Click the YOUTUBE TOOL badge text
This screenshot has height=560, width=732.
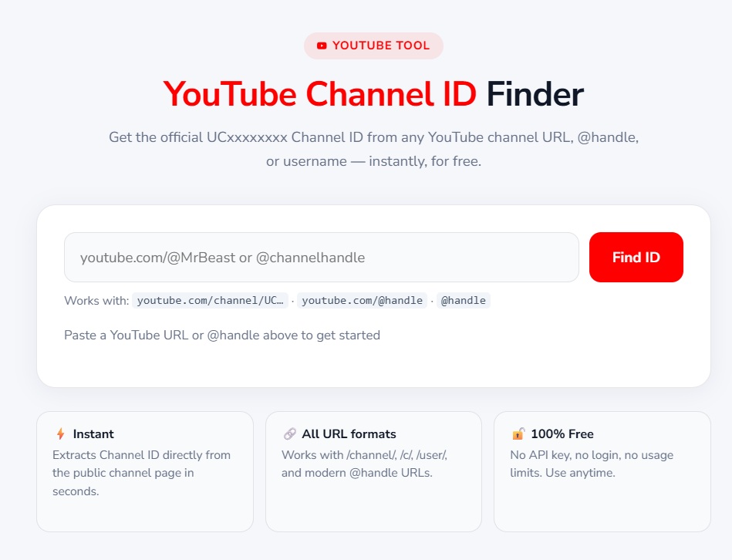pos(381,46)
